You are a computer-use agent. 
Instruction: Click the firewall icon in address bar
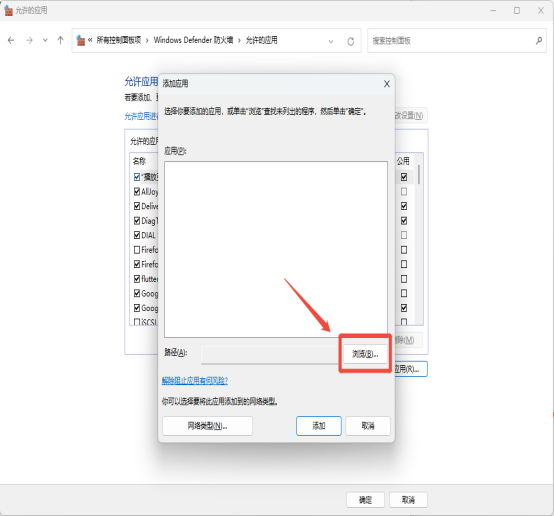[x=81, y=40]
